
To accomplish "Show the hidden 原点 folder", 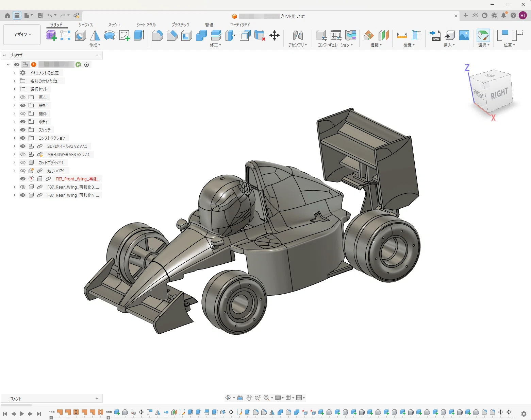I will tap(23, 97).
